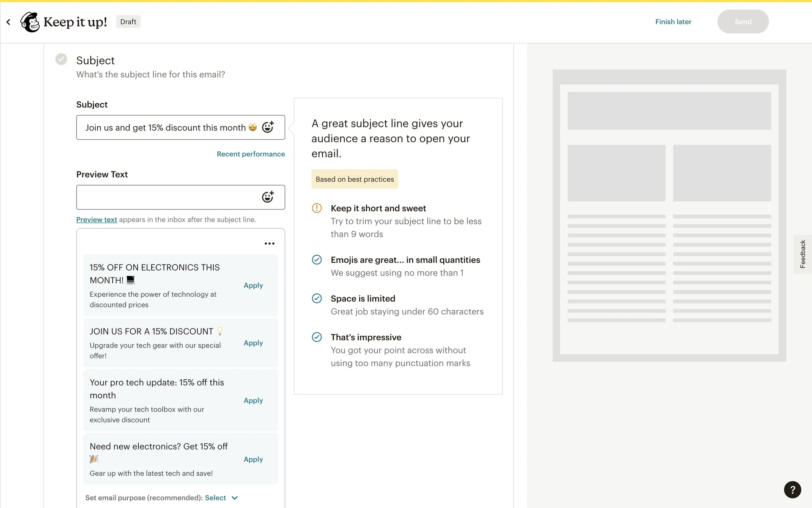Click chevron next to Select purpose
The image size is (812, 508).
pos(235,498)
